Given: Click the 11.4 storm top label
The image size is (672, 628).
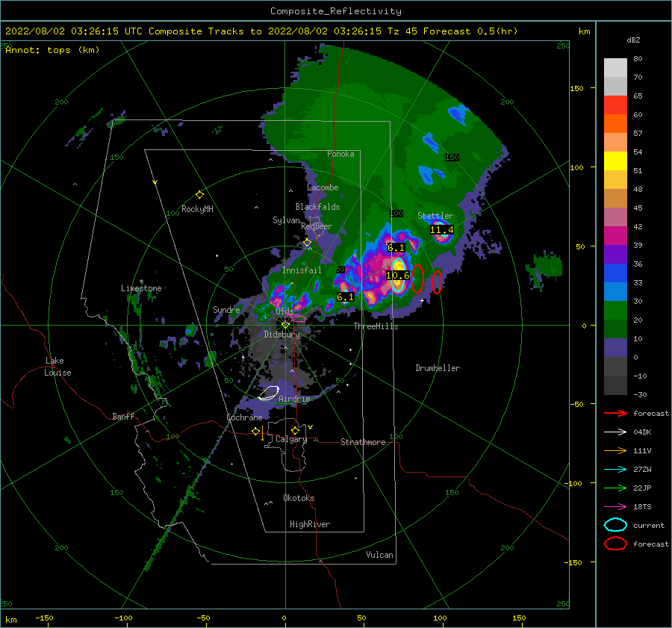Looking at the screenshot, I should coord(441,230).
